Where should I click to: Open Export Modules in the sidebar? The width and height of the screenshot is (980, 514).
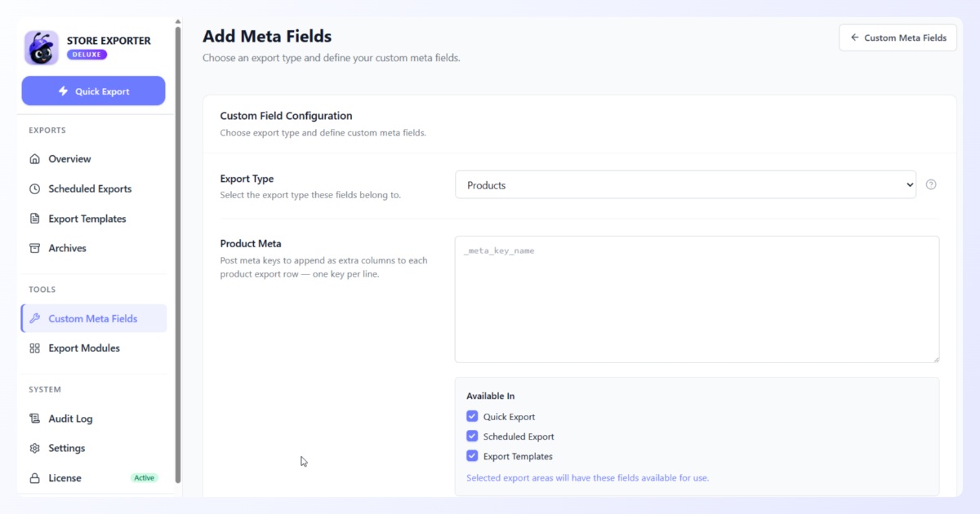click(94, 348)
